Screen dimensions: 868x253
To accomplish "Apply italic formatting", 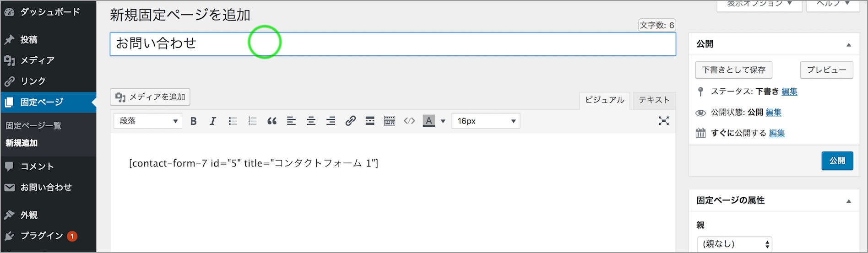I will click(x=213, y=121).
